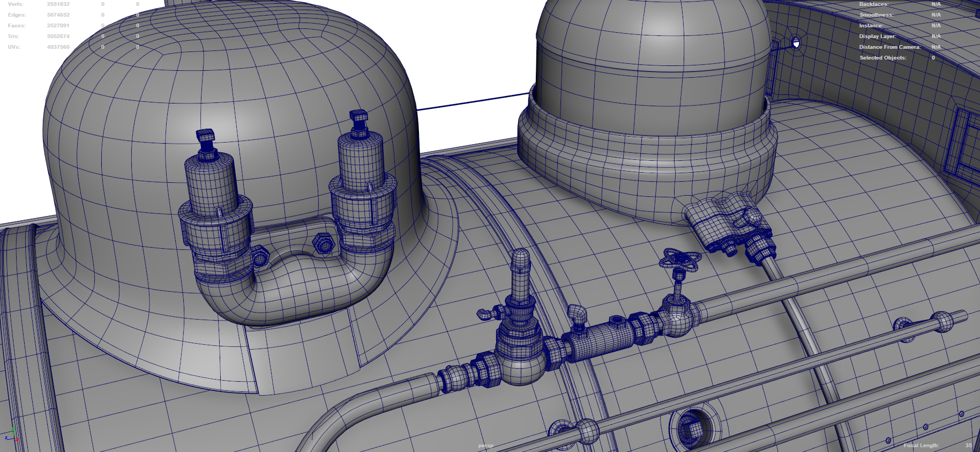Select the spoked valve handwheel on the pipe
Image resolution: width=980 pixels, height=452 pixels.
[680, 260]
